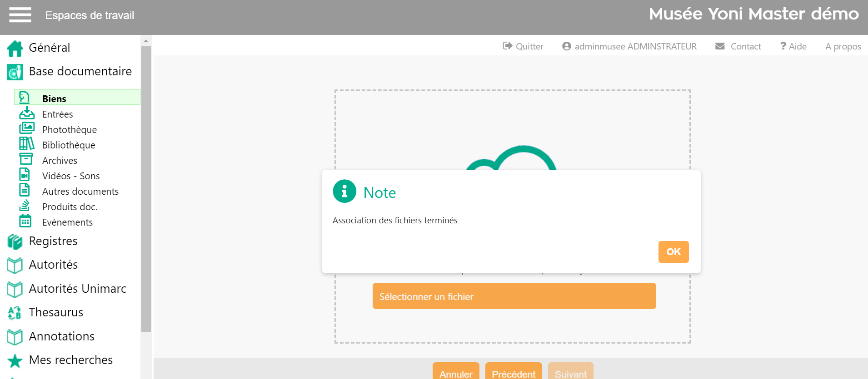Click the Annuler button

click(x=456, y=373)
